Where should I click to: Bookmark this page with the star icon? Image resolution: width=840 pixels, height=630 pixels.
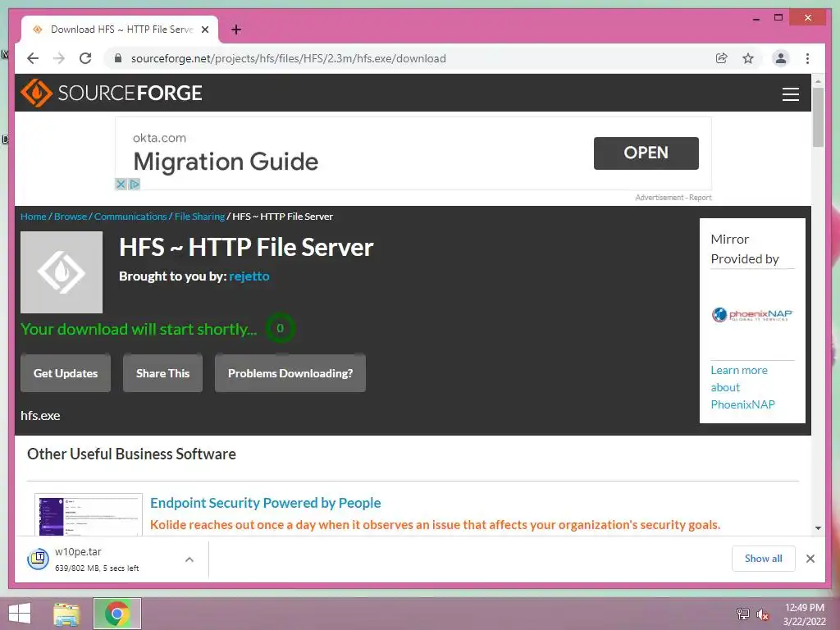pos(748,58)
